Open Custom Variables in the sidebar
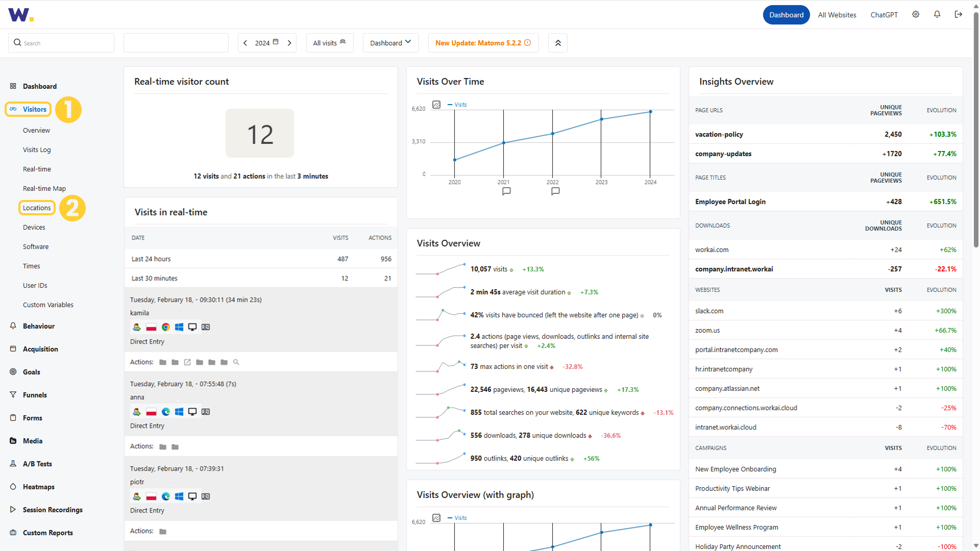This screenshot has width=980, height=551. click(x=48, y=305)
